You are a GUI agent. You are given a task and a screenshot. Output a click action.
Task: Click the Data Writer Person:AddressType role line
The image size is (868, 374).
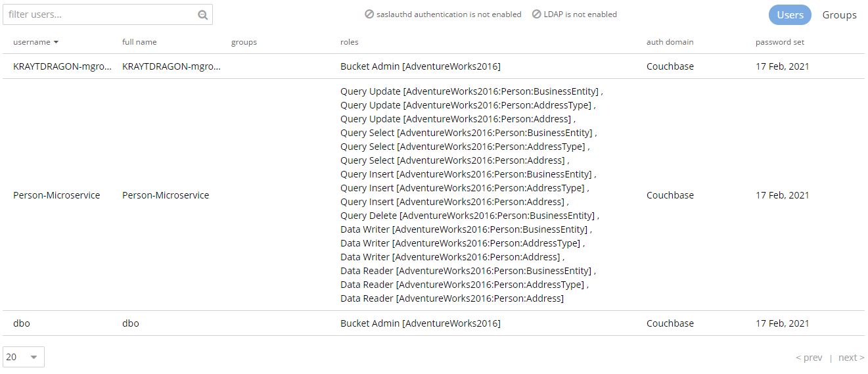(x=460, y=243)
